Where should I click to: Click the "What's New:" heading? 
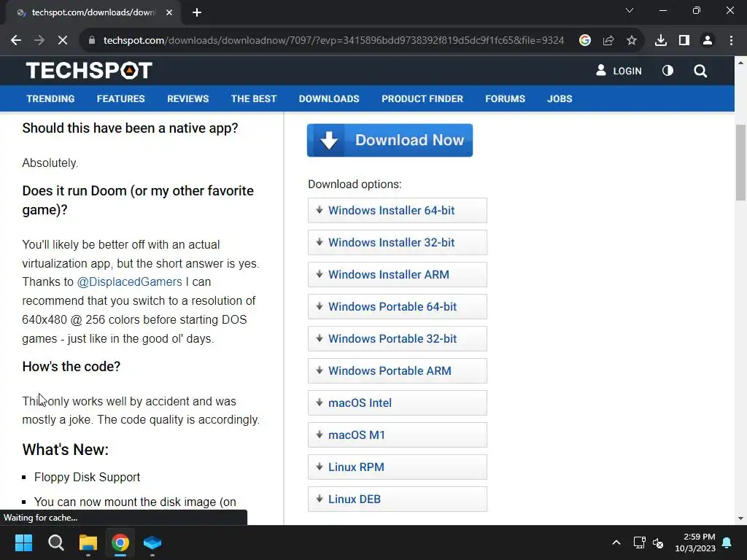[x=65, y=449]
